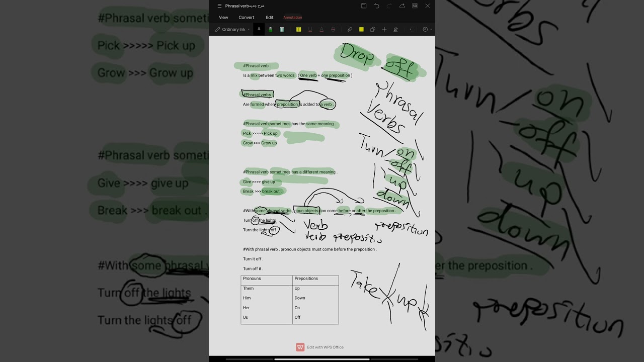Select the teal marker tool

[x=282, y=29]
